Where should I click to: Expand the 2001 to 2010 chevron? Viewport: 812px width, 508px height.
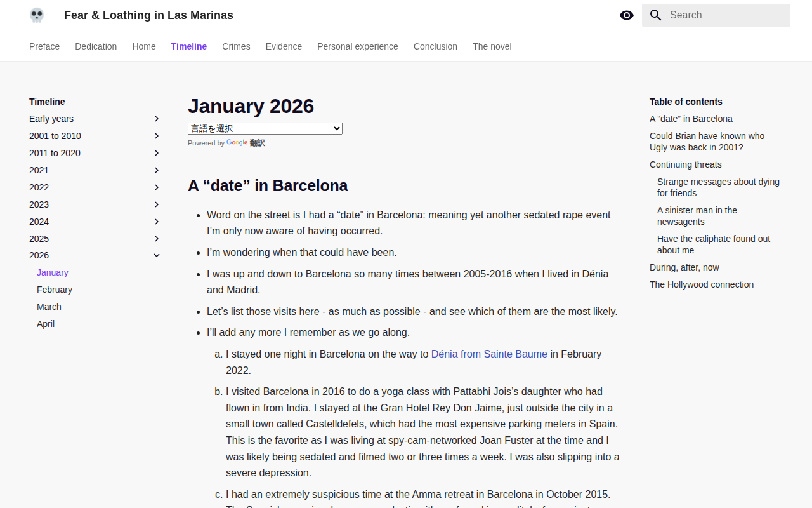157,136
